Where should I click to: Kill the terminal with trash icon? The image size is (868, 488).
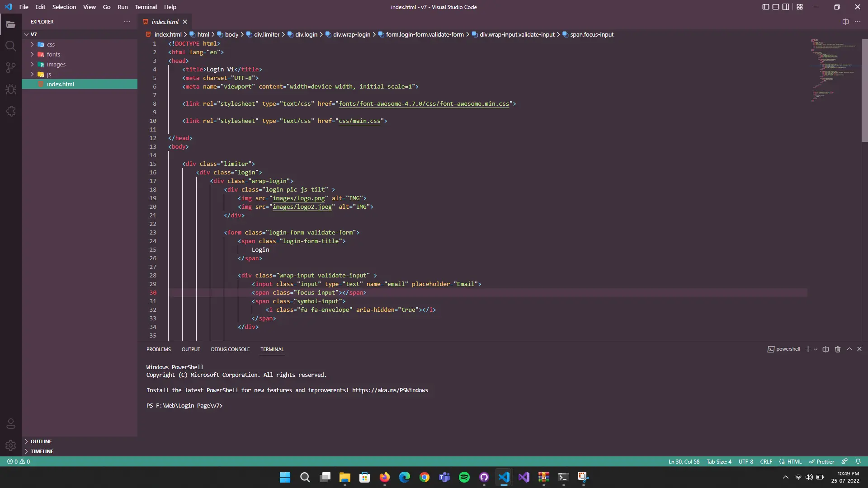click(x=837, y=349)
